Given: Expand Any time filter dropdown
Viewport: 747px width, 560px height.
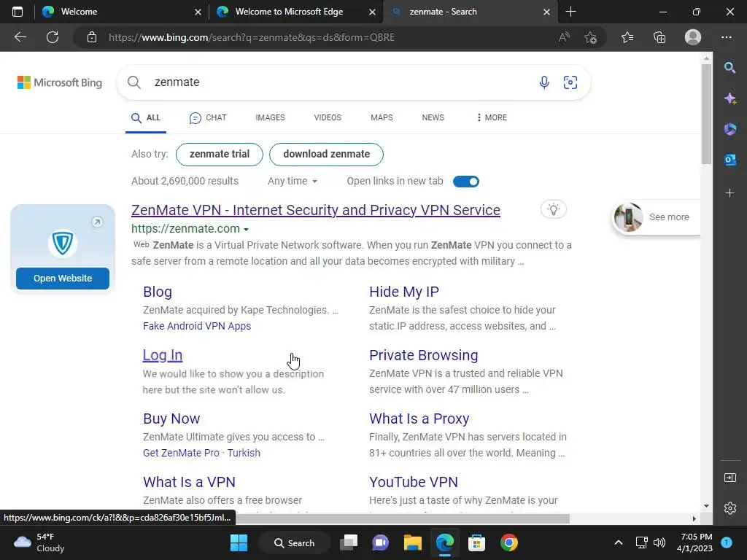Looking at the screenshot, I should point(293,182).
